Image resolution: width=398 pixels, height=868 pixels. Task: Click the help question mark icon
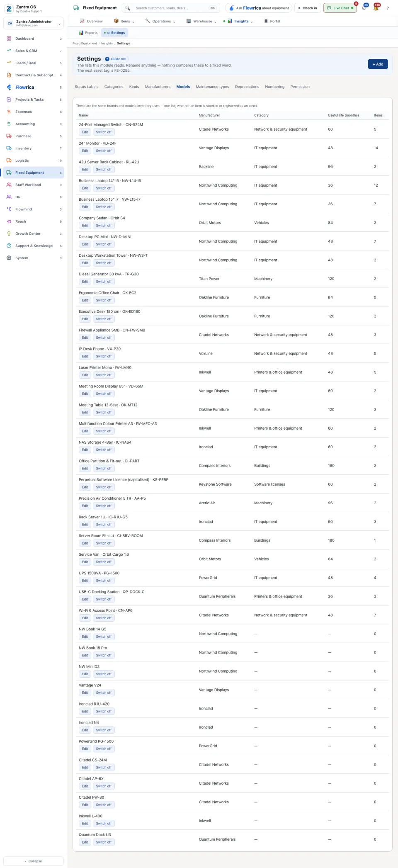(388, 8)
